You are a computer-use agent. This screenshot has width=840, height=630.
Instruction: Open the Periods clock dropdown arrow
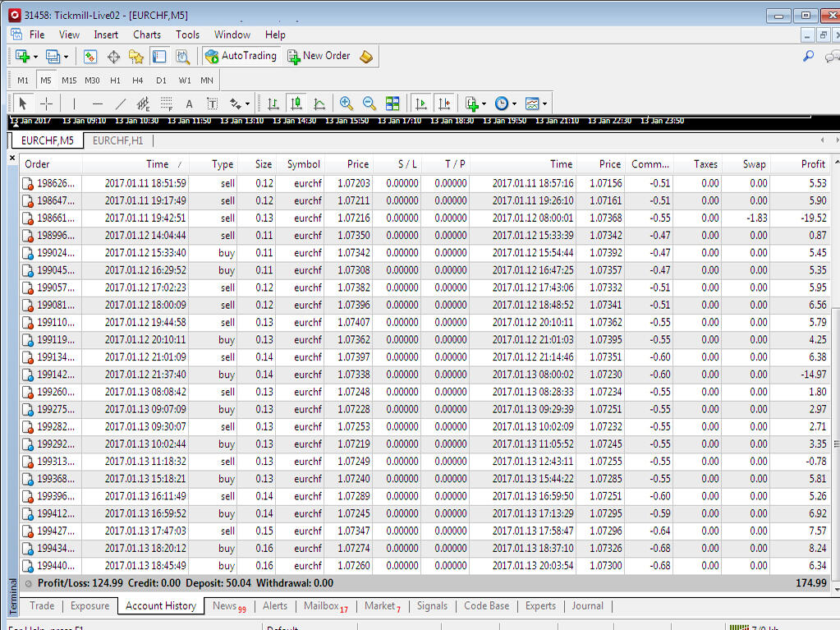514,104
